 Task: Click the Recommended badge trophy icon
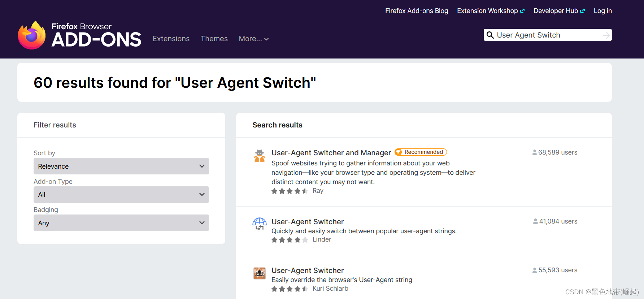399,152
